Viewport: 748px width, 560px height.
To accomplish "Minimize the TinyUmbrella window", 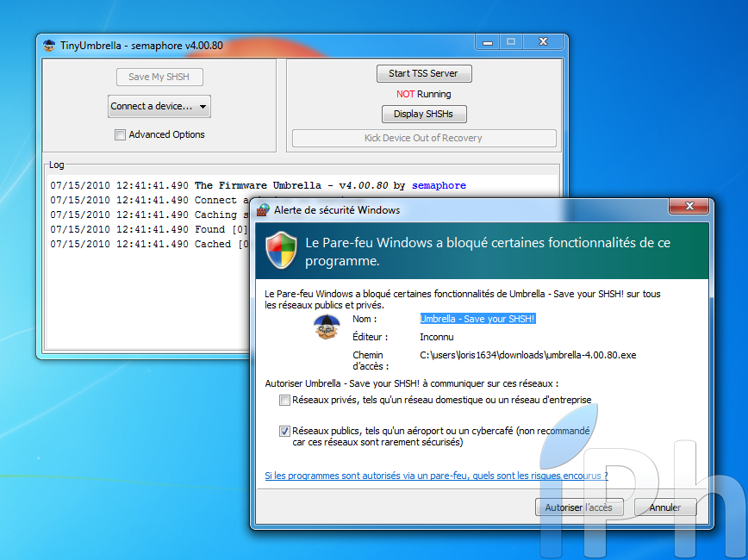I will (x=486, y=41).
